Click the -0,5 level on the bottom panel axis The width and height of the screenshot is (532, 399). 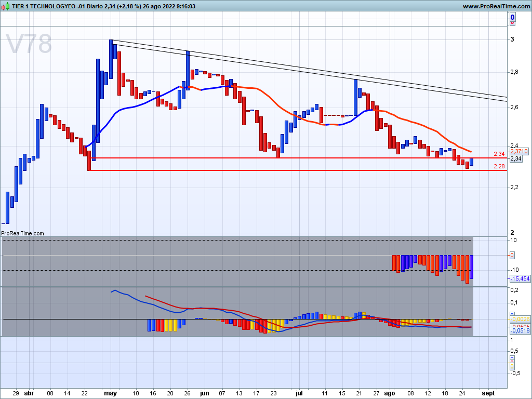tap(515, 373)
